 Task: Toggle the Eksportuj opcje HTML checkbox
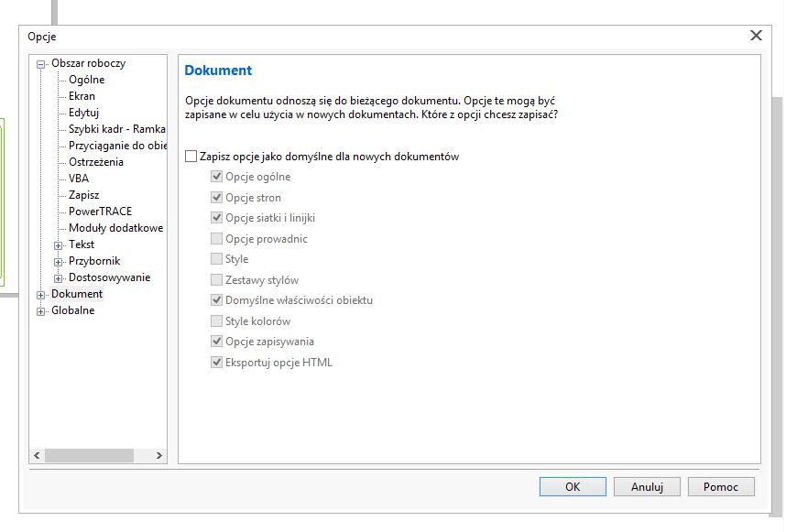click(217, 363)
